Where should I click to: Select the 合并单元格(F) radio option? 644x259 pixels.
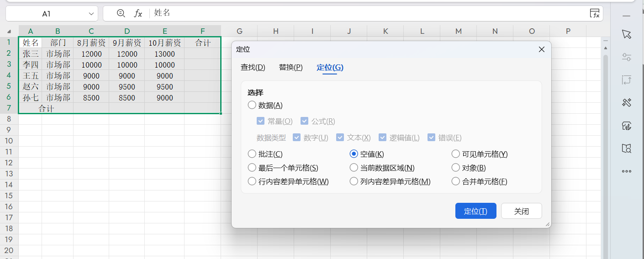455,181
